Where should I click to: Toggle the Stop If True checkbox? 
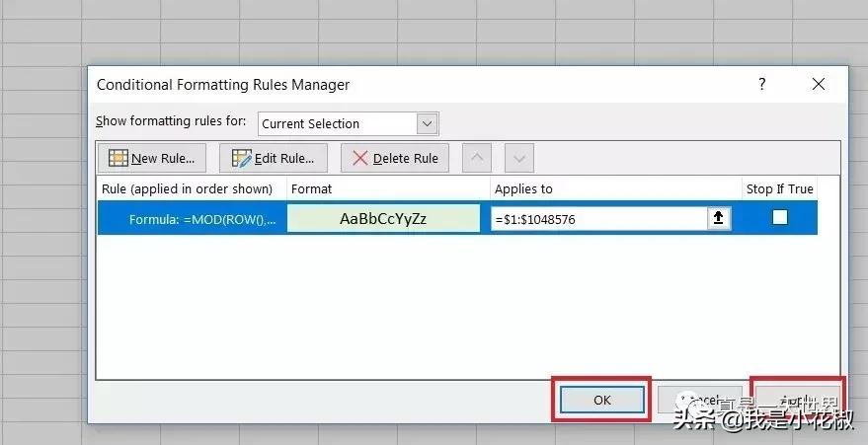[779, 218]
